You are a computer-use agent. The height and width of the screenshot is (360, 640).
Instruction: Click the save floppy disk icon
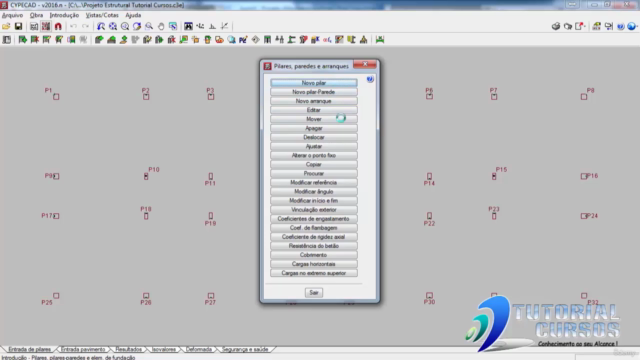coord(18,26)
